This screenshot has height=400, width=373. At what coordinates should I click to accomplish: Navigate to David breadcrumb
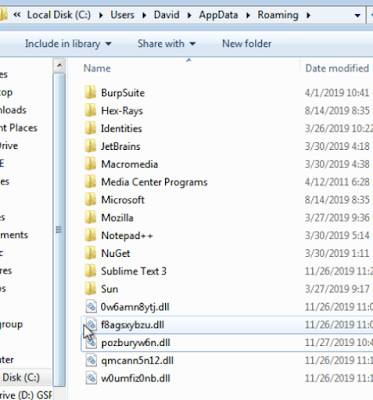(166, 15)
